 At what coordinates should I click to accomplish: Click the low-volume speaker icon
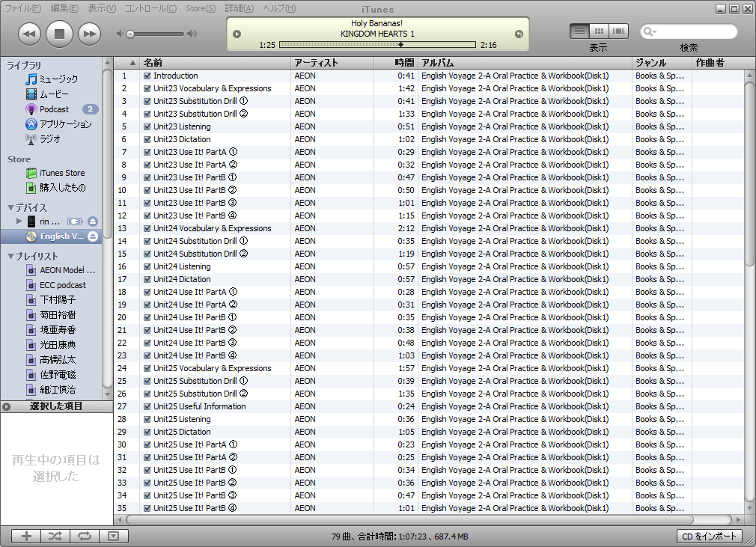(120, 34)
